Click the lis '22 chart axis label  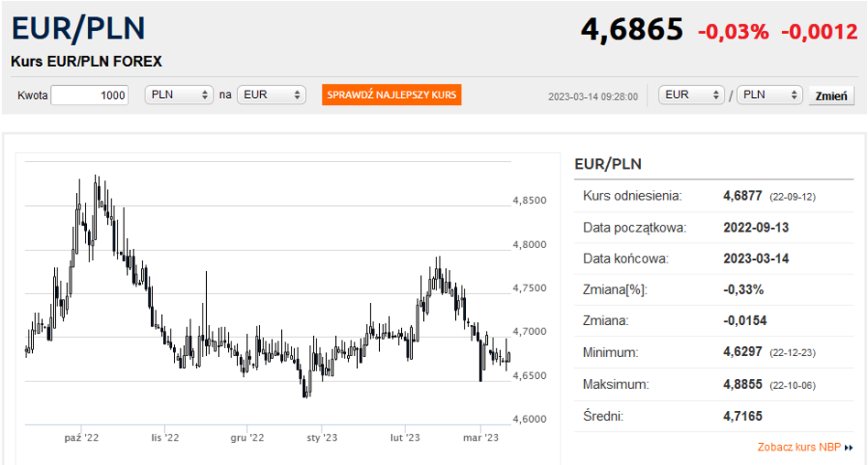[x=165, y=438]
